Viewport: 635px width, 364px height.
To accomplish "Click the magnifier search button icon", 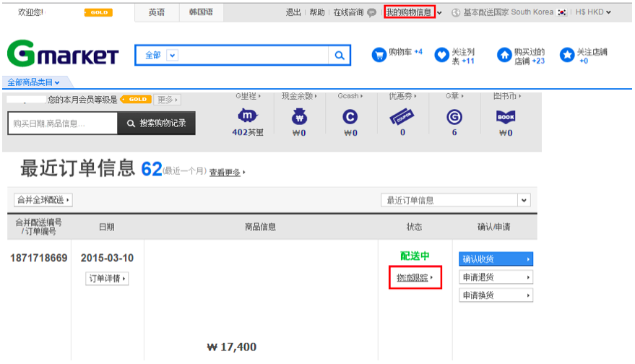I will click(339, 56).
